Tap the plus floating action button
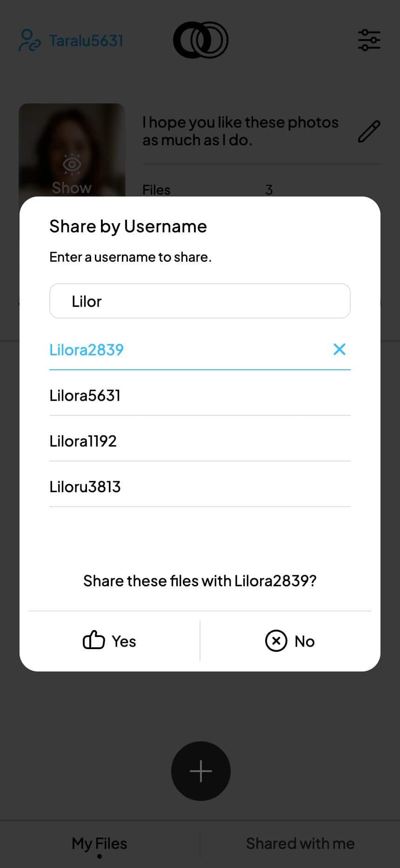 tap(200, 771)
